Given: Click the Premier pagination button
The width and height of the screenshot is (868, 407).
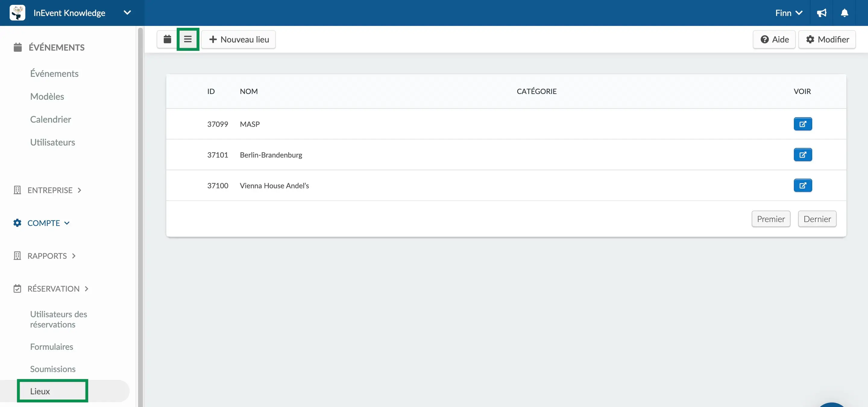Looking at the screenshot, I should tap(771, 219).
